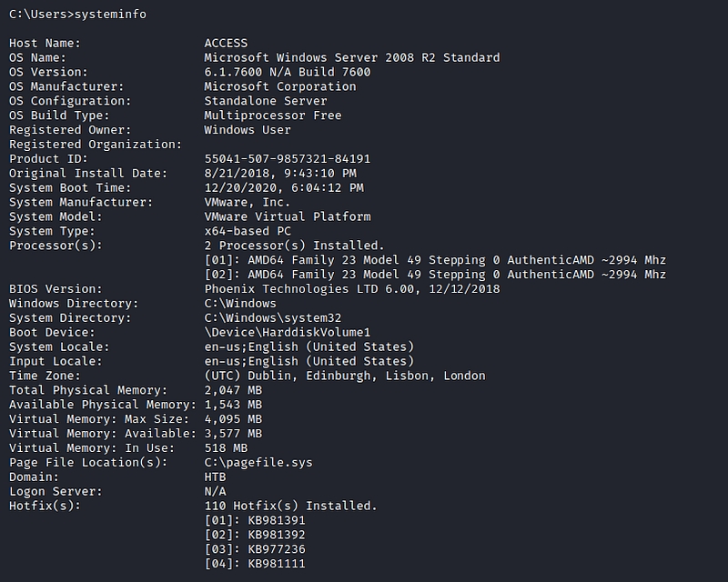Click the Windows Server 2008 R2 Standard text
Viewport: 728px width, 582px height.
[351, 57]
